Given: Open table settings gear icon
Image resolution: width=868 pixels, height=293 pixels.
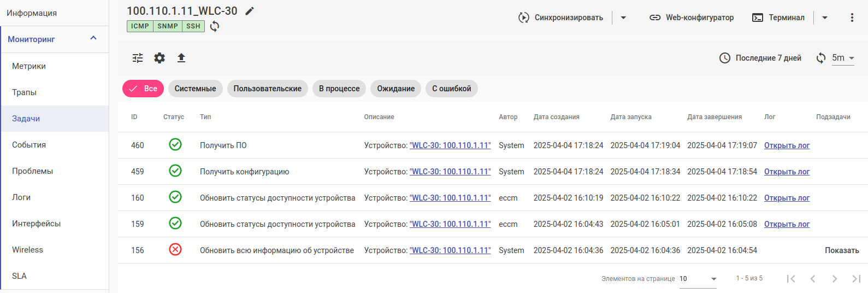Looking at the screenshot, I should point(160,58).
